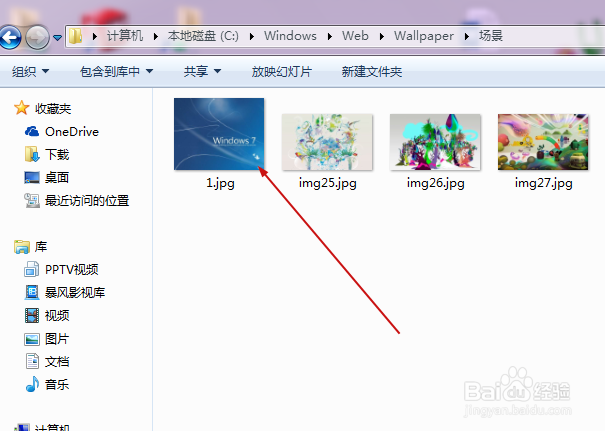This screenshot has width=605, height=431.
Task: Click the file name img26.jpg
Action: [436, 183]
